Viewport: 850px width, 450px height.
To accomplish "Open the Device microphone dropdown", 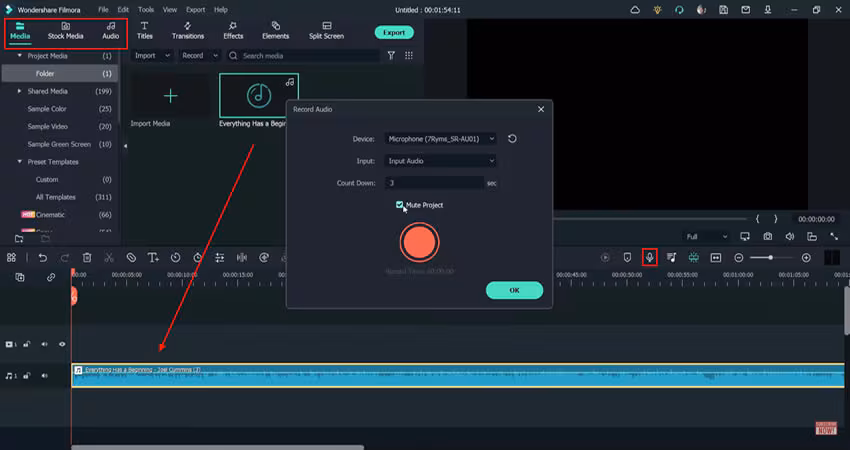I will (440, 139).
